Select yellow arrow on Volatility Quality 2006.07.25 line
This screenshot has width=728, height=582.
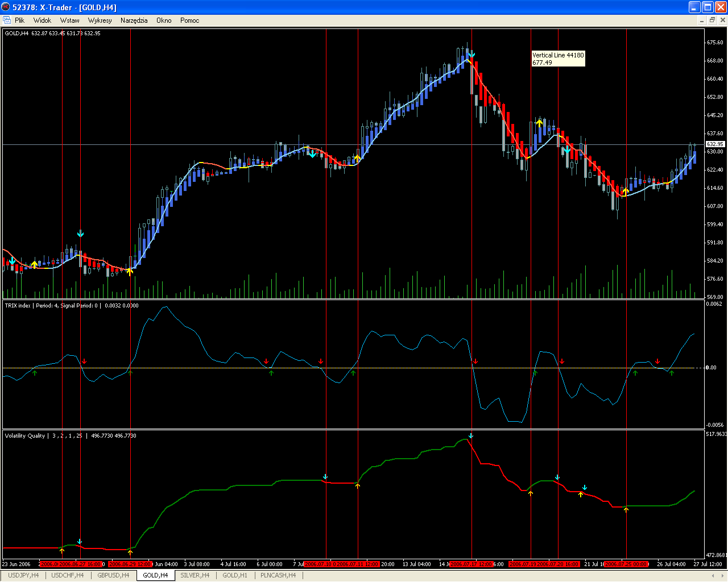(x=626, y=509)
